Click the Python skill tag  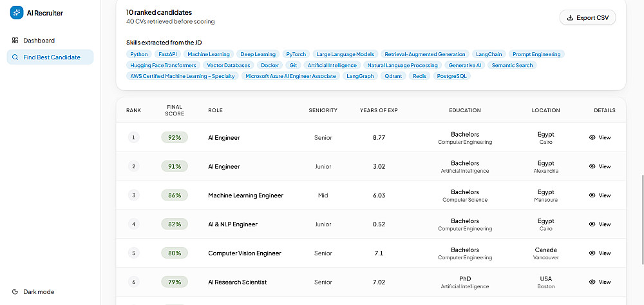click(x=139, y=54)
